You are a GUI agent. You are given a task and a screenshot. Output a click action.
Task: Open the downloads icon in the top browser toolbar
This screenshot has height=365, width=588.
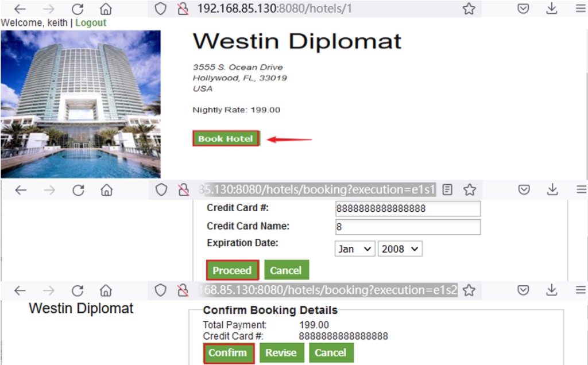tap(552, 9)
